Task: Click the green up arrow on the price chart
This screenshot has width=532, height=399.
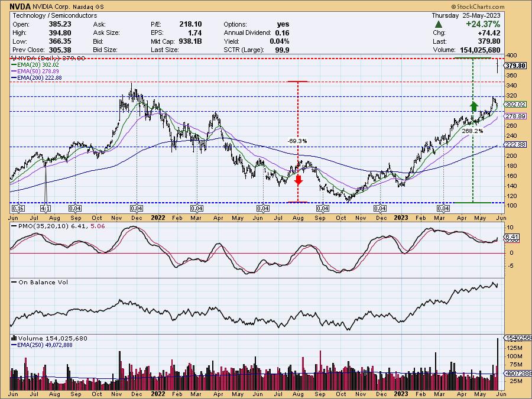Action: pos(473,106)
